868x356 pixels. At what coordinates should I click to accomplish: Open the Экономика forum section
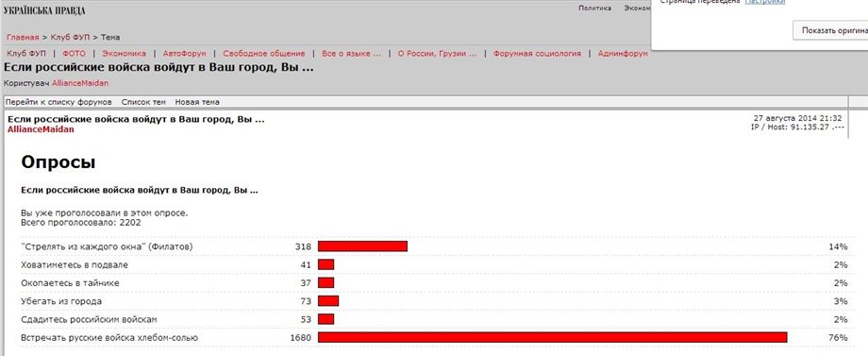pyautogui.click(x=124, y=54)
